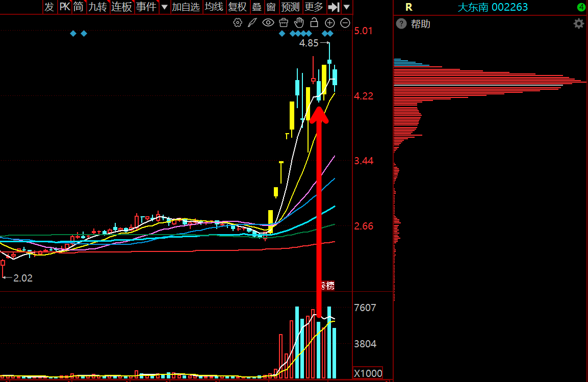The height and width of the screenshot is (382, 588).
Task: Click the stock name 大东南 002263
Action: [x=492, y=7]
